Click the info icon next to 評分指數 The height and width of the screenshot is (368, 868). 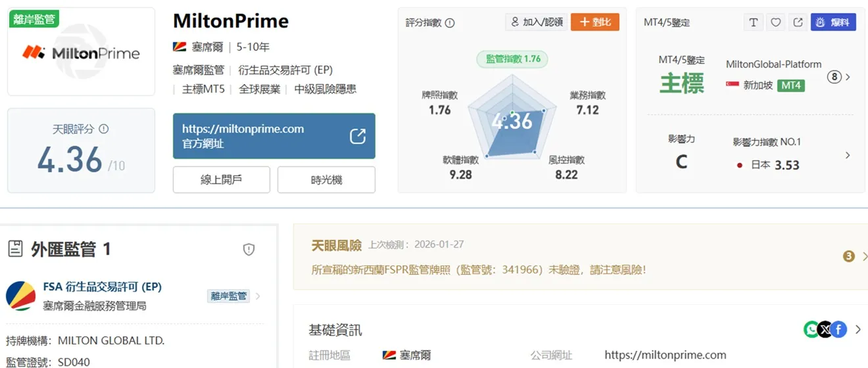click(x=450, y=22)
